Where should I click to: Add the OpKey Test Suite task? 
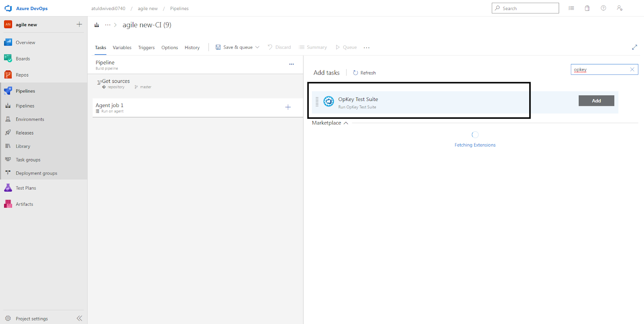pos(596,101)
